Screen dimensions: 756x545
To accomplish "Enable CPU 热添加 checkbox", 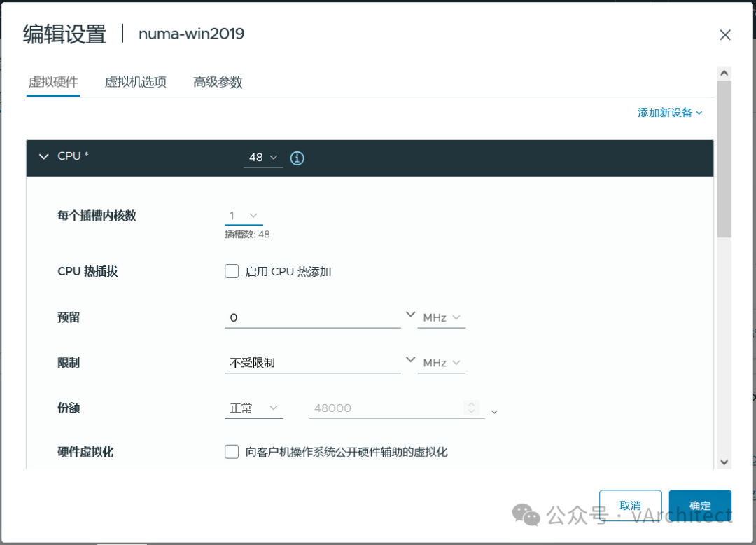I will [x=232, y=271].
